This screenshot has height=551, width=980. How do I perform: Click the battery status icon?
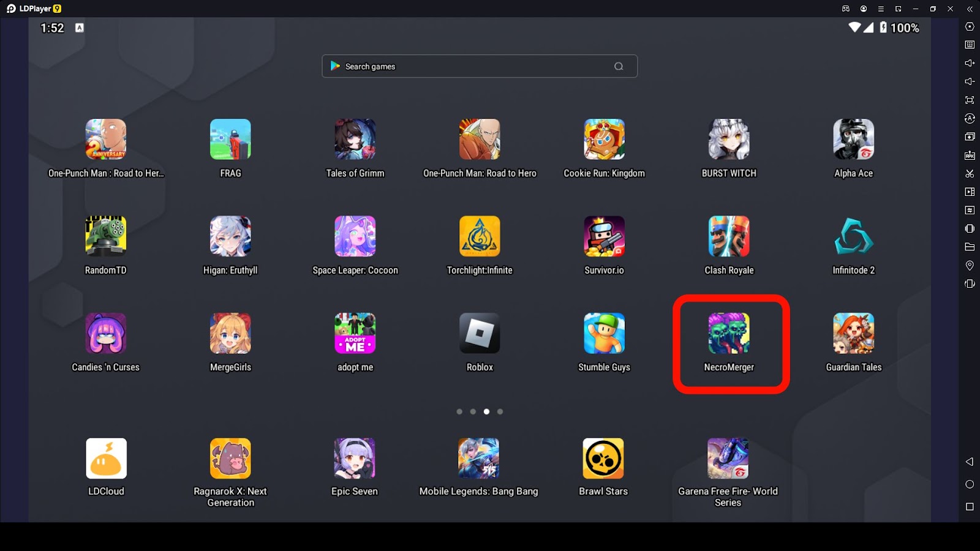point(883,28)
